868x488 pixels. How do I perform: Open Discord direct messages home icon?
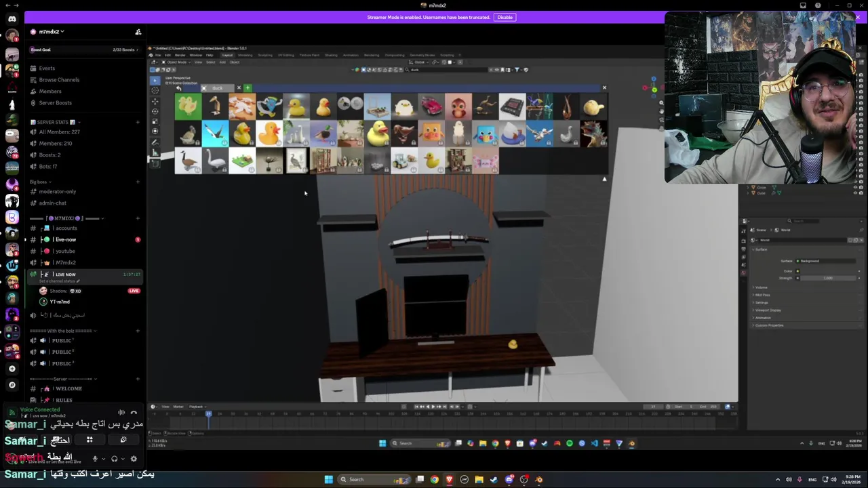12,19
